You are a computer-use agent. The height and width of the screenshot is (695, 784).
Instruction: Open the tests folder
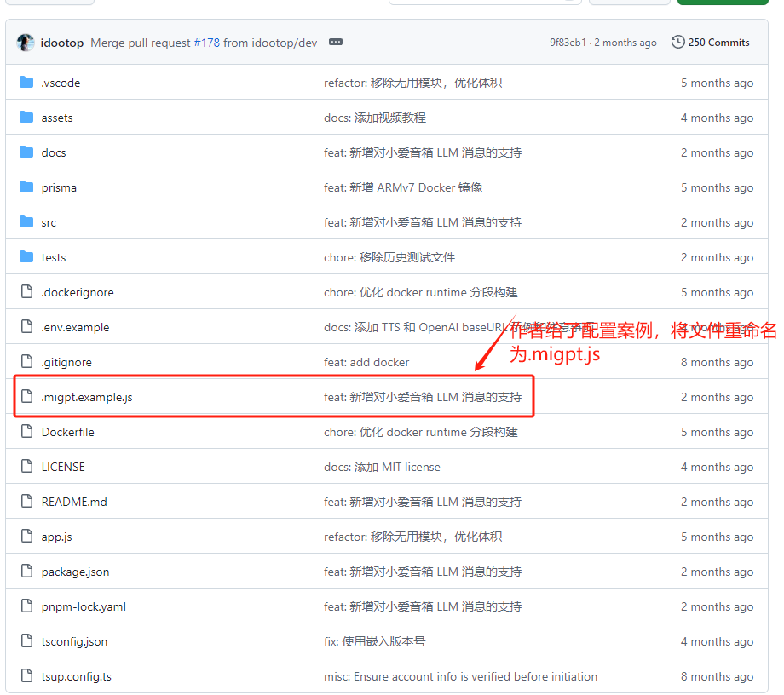point(54,256)
